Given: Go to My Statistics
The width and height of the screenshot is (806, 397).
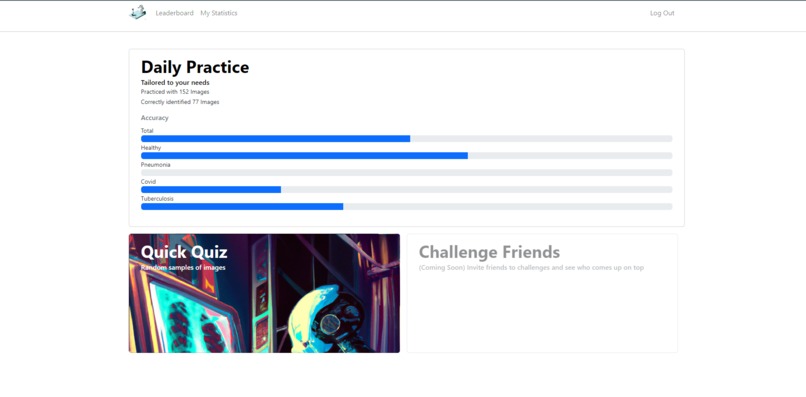Looking at the screenshot, I should pos(219,13).
